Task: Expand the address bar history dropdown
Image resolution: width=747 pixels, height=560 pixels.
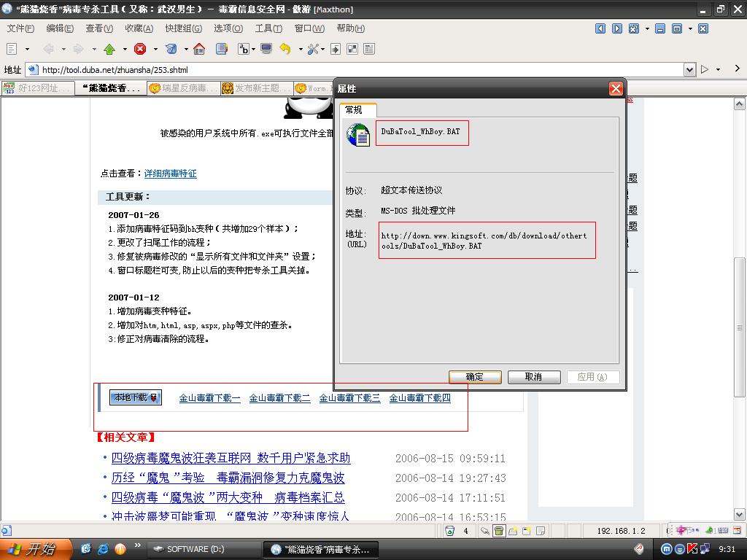Action: coord(689,70)
